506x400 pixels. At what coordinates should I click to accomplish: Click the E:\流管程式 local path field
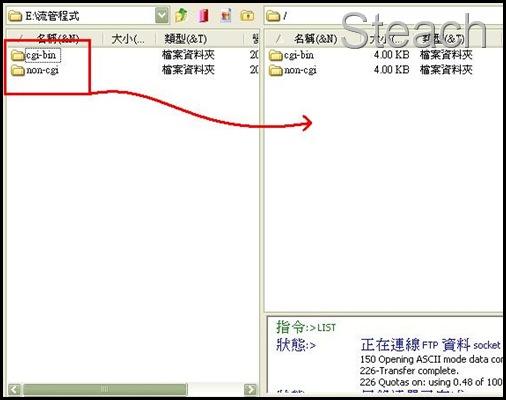(81, 16)
